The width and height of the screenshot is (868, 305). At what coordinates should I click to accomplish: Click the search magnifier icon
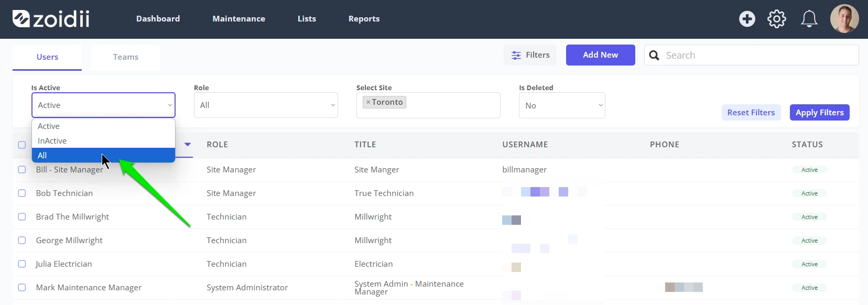pos(654,55)
